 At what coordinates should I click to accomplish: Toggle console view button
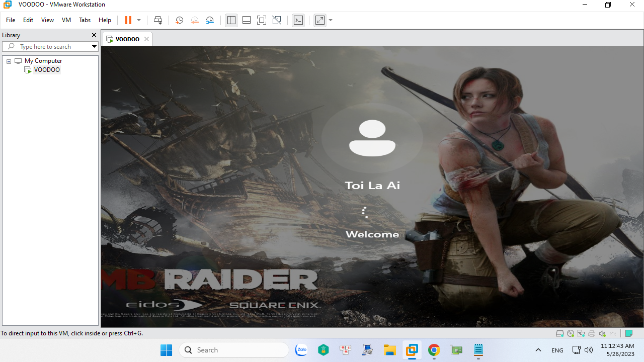298,20
